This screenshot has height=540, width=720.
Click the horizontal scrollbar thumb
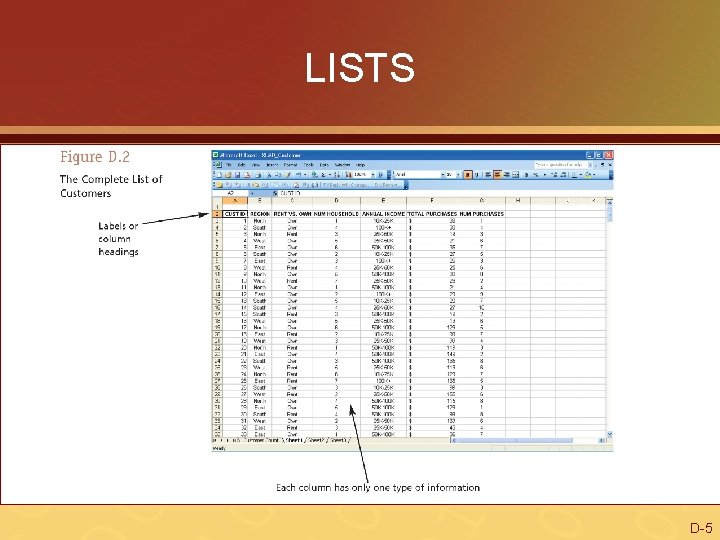click(515, 440)
